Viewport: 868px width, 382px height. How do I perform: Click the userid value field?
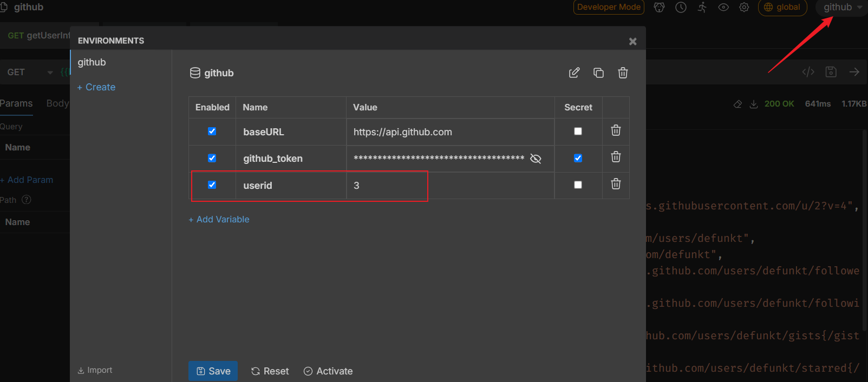tap(449, 186)
